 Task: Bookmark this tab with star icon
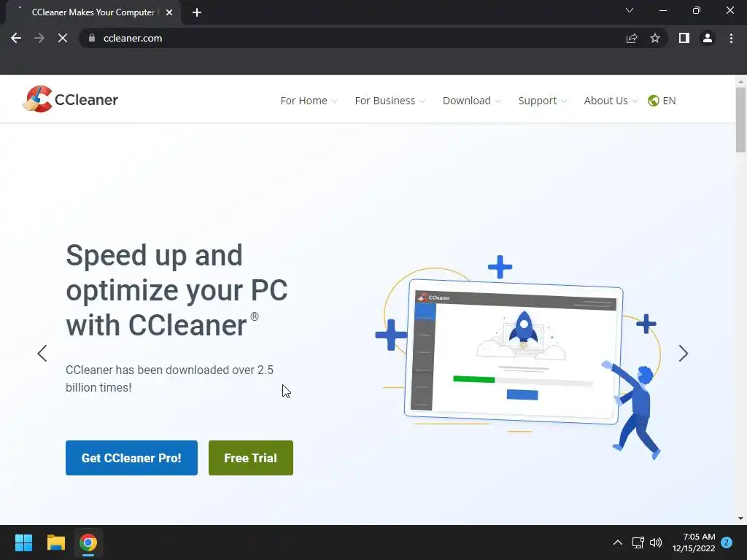655,38
